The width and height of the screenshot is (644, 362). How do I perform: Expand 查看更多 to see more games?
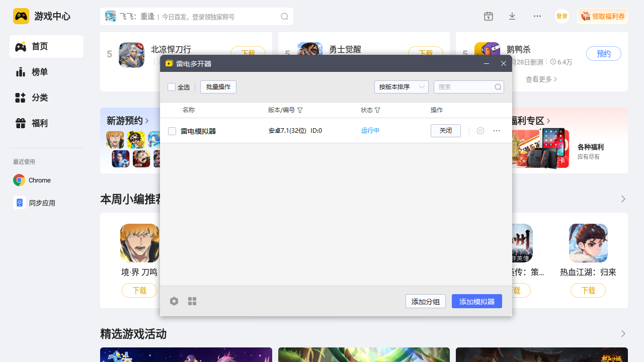pos(541,79)
